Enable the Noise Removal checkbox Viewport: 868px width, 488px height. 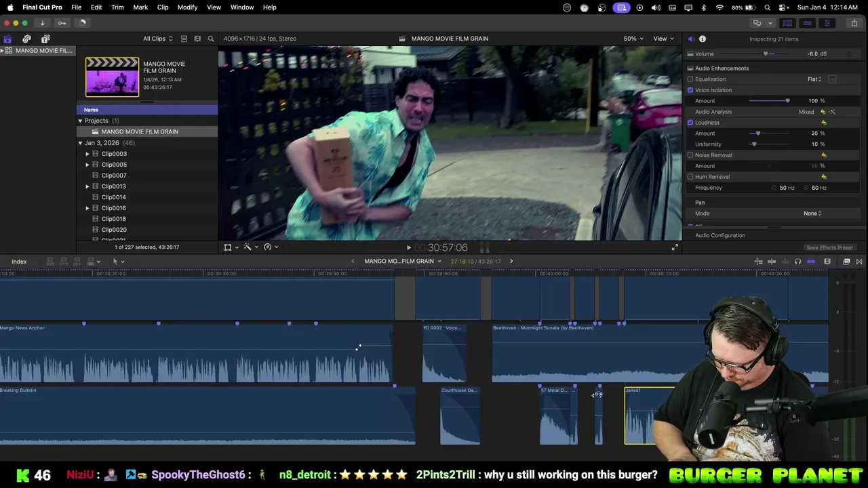coord(690,155)
